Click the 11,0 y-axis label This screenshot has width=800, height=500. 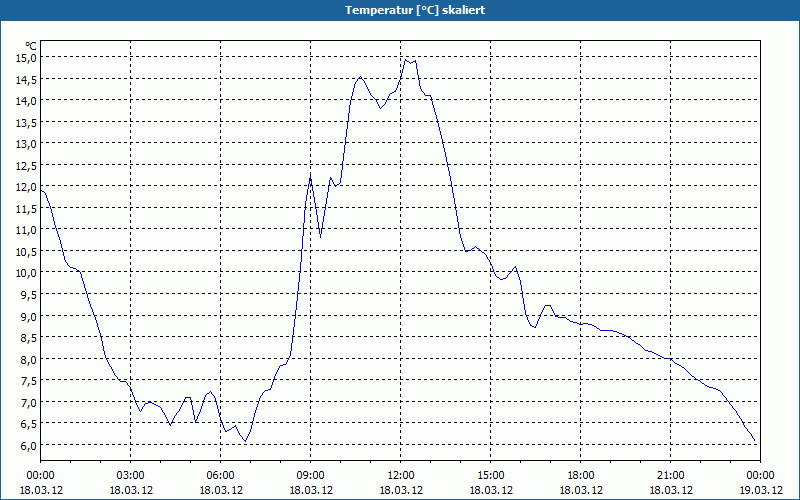(x=27, y=230)
